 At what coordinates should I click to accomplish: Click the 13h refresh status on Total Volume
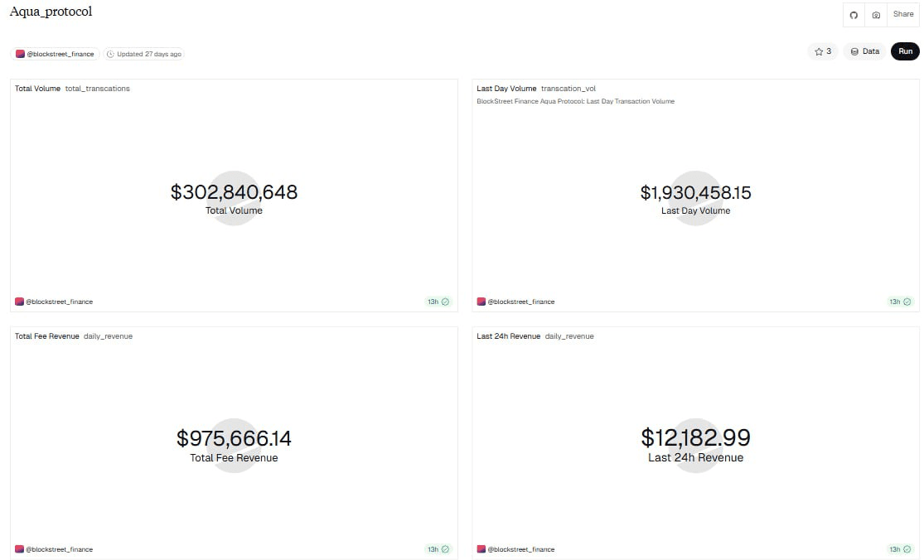(438, 302)
